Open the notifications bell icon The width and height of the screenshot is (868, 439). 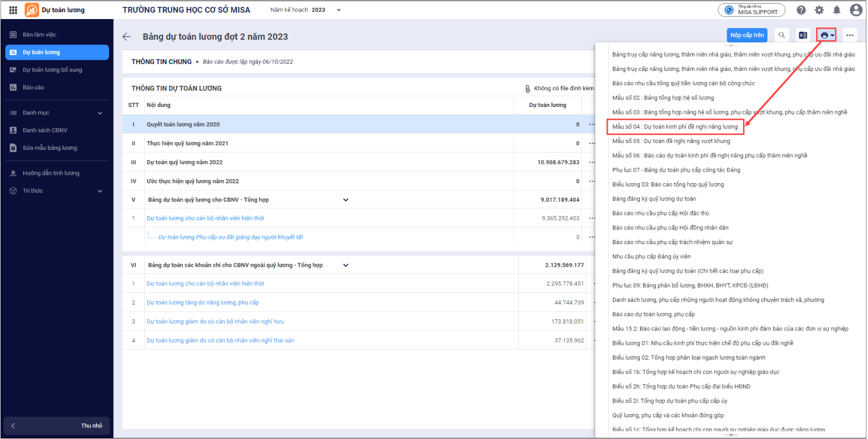[x=837, y=10]
